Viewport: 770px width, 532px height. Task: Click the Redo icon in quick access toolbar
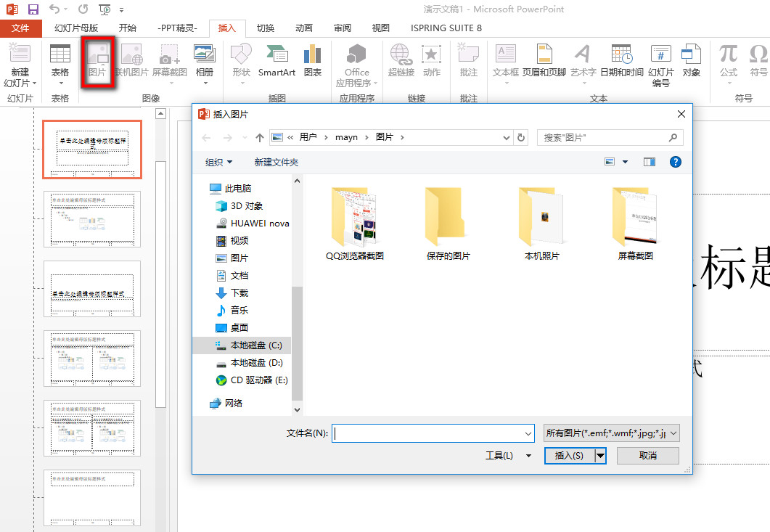tap(83, 9)
